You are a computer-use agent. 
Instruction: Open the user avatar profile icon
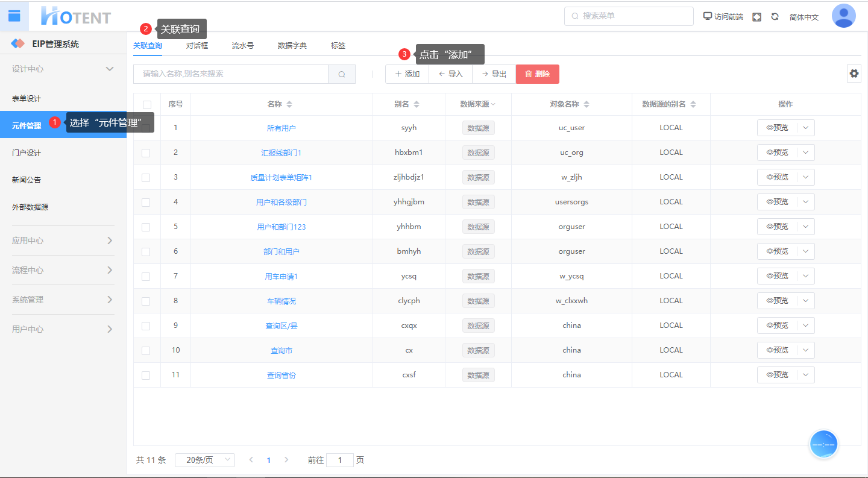coord(843,16)
